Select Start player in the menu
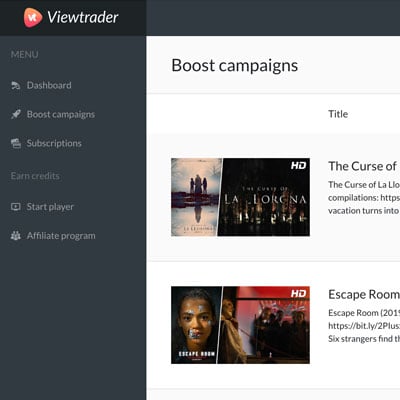 pyautogui.click(x=50, y=207)
